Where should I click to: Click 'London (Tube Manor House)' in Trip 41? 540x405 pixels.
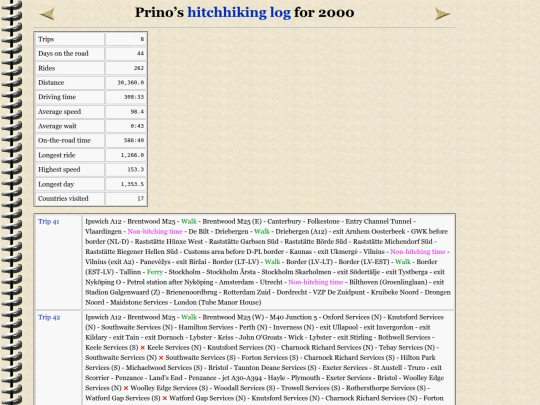point(217,302)
